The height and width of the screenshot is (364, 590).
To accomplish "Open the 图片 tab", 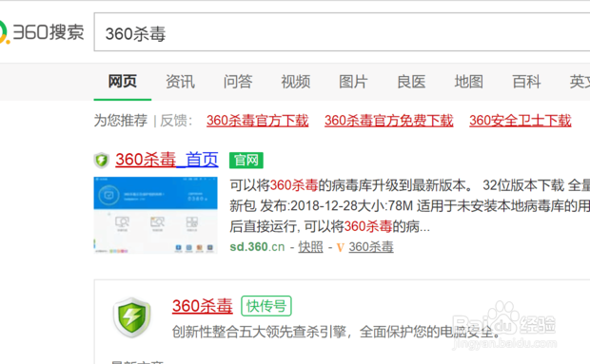I will (x=353, y=82).
